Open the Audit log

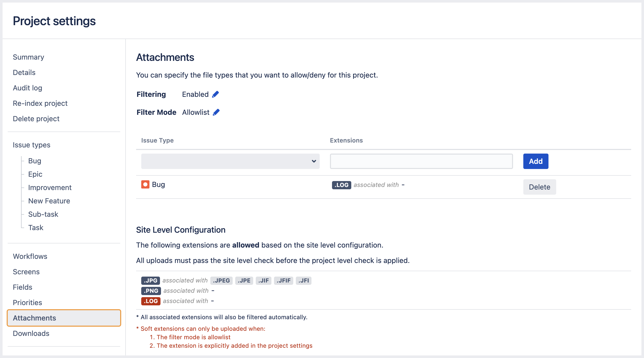27,88
